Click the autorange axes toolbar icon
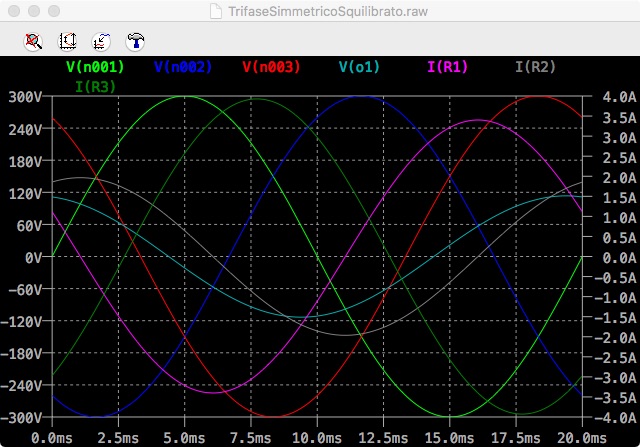Screen dimensions: 640x447 click(x=68, y=41)
